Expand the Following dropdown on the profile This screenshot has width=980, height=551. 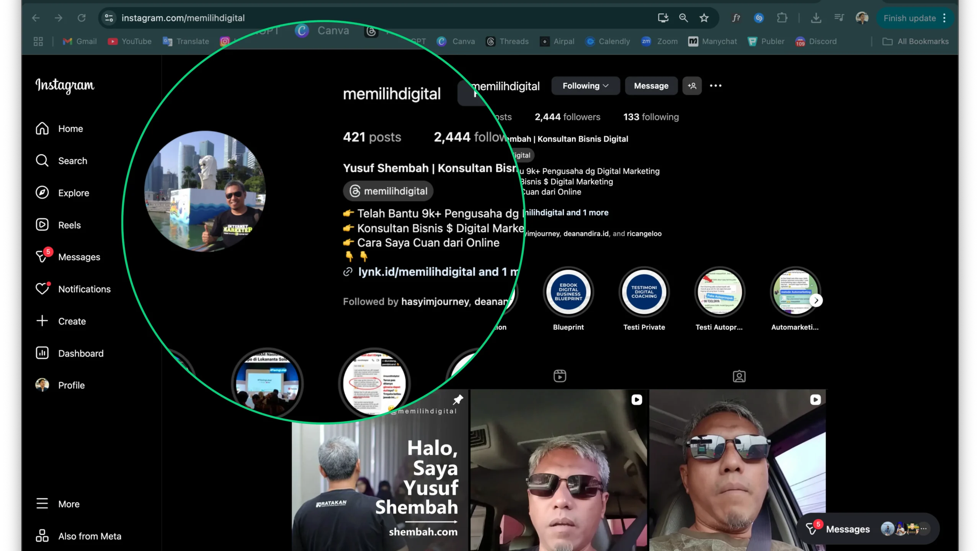click(x=585, y=86)
